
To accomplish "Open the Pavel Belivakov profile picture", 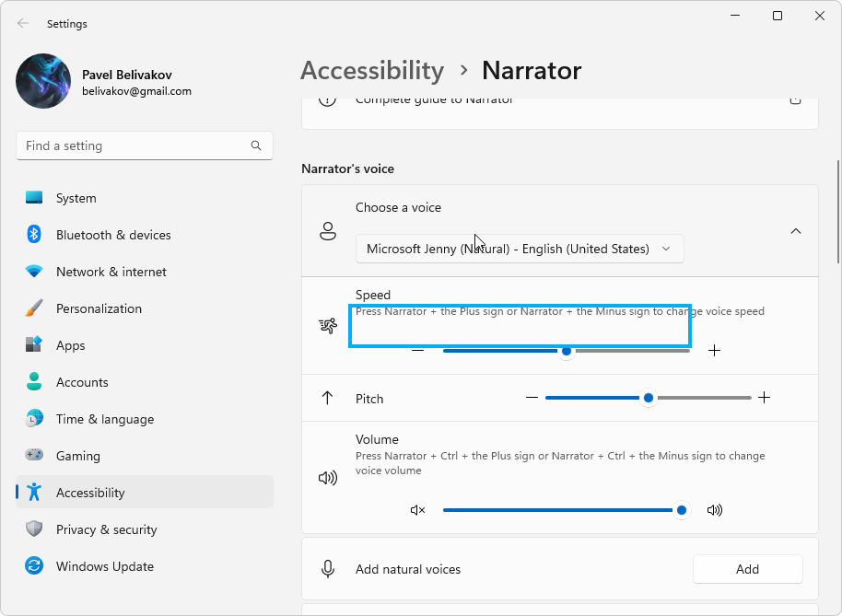I will 43,81.
